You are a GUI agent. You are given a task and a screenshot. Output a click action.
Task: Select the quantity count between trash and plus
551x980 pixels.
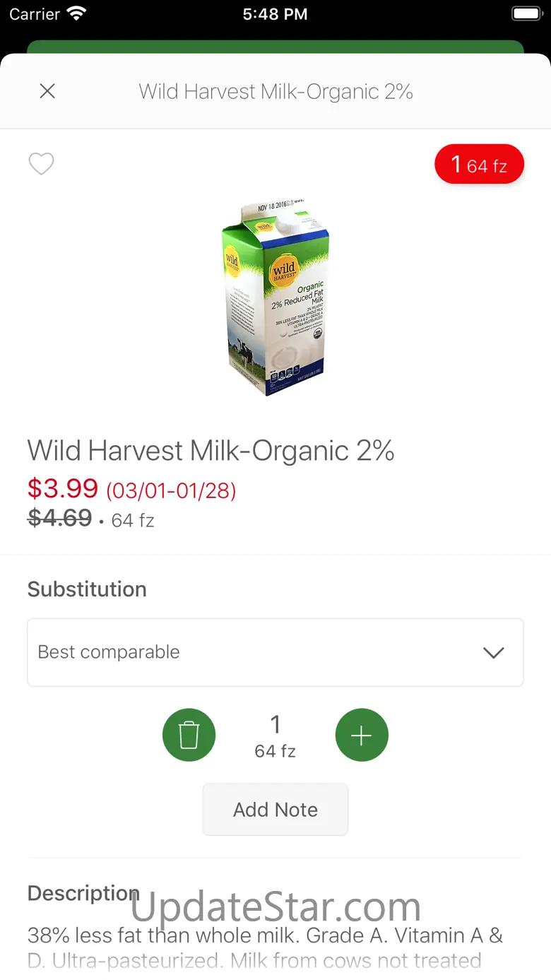tap(275, 736)
